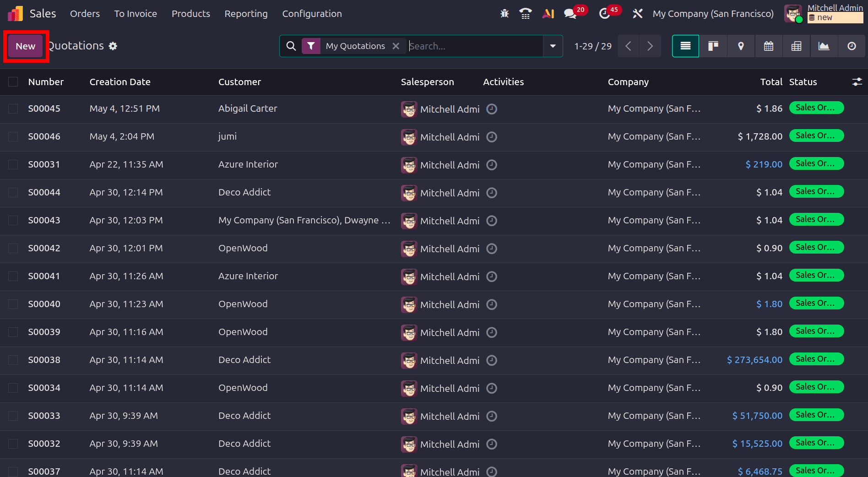This screenshot has width=868, height=477.
Task: Open order with customer jumi
Action: click(228, 136)
